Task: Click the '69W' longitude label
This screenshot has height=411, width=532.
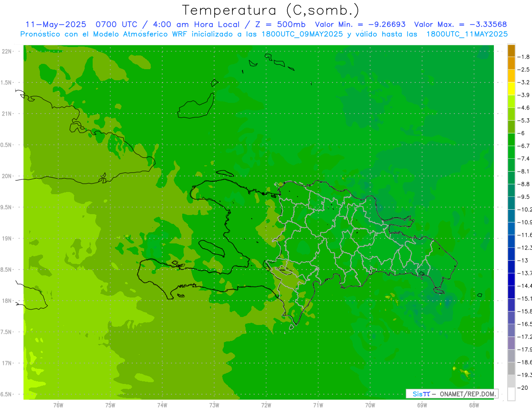Action: point(422,405)
